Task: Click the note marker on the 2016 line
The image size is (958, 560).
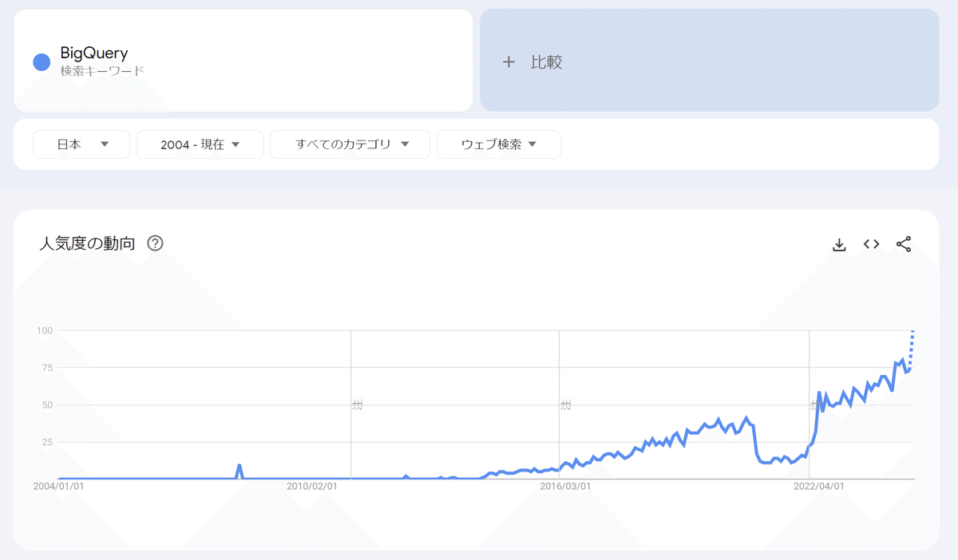Action: pyautogui.click(x=565, y=405)
